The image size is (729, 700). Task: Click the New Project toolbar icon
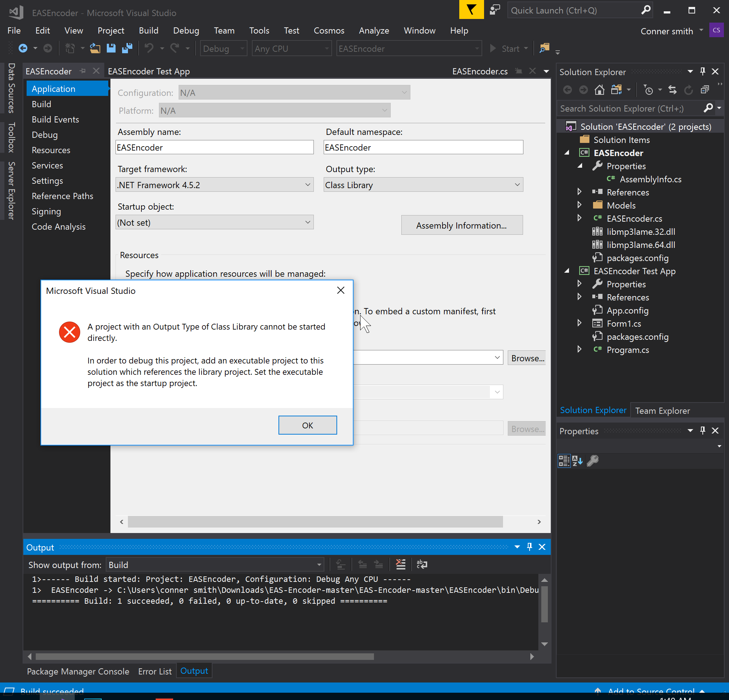point(70,48)
